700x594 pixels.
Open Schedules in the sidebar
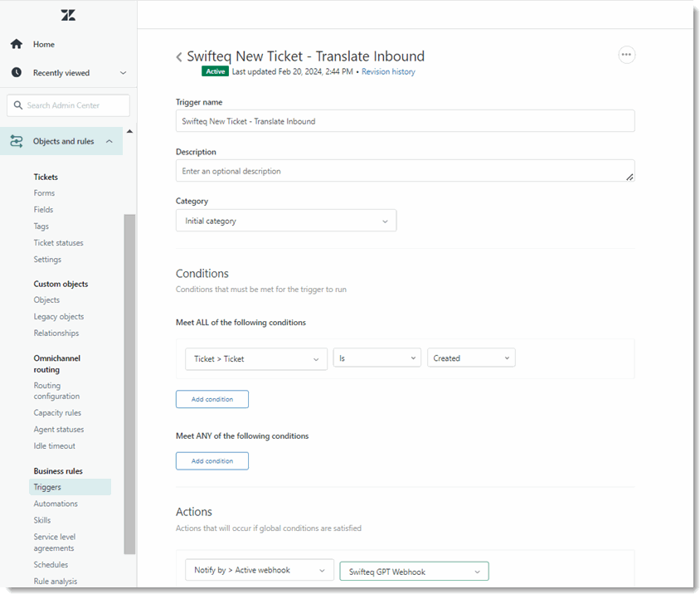[x=51, y=564]
